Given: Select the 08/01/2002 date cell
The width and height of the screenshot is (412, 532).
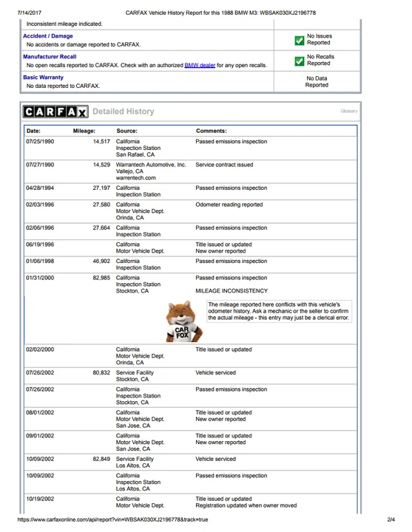Looking at the screenshot, I should [40, 412].
